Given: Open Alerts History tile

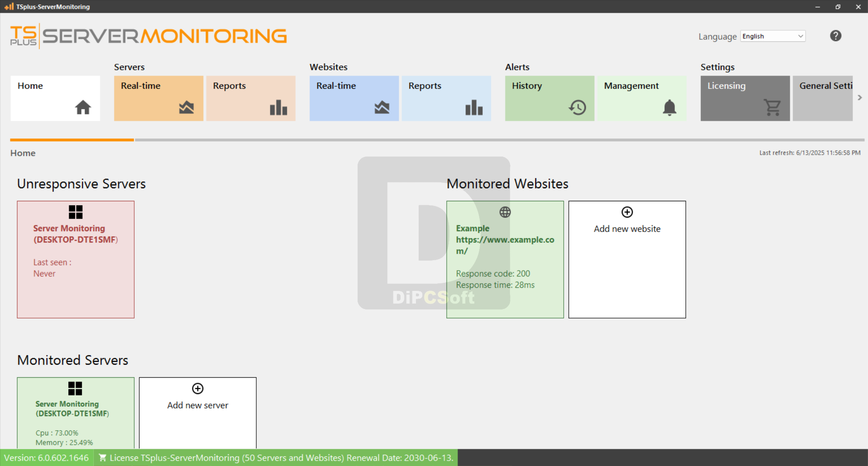Looking at the screenshot, I should (x=550, y=98).
